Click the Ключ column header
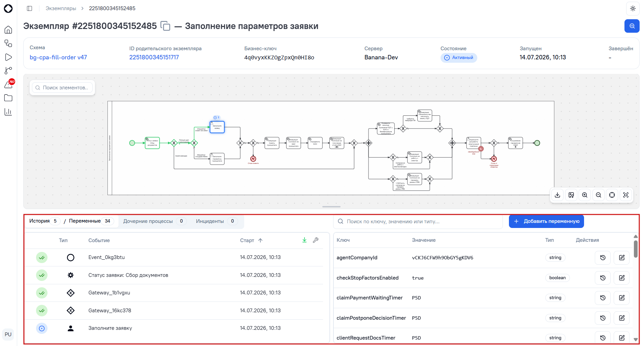 click(x=343, y=240)
